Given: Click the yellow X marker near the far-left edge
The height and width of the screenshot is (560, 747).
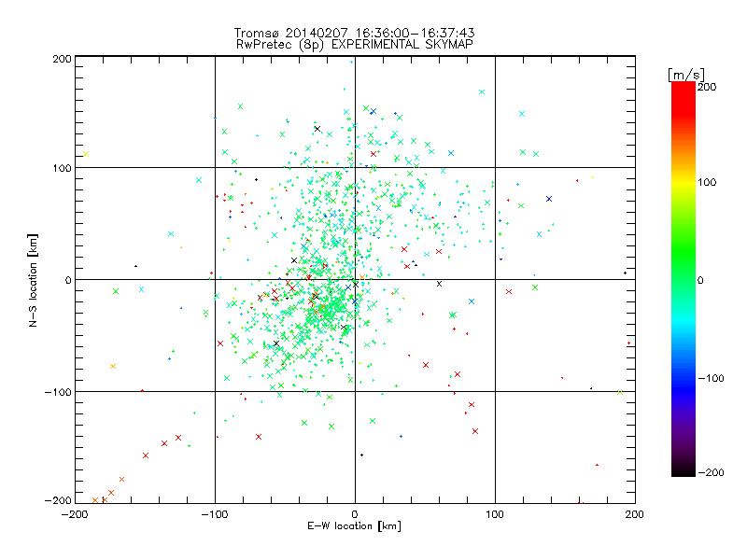Looking at the screenshot, I should point(86,154).
